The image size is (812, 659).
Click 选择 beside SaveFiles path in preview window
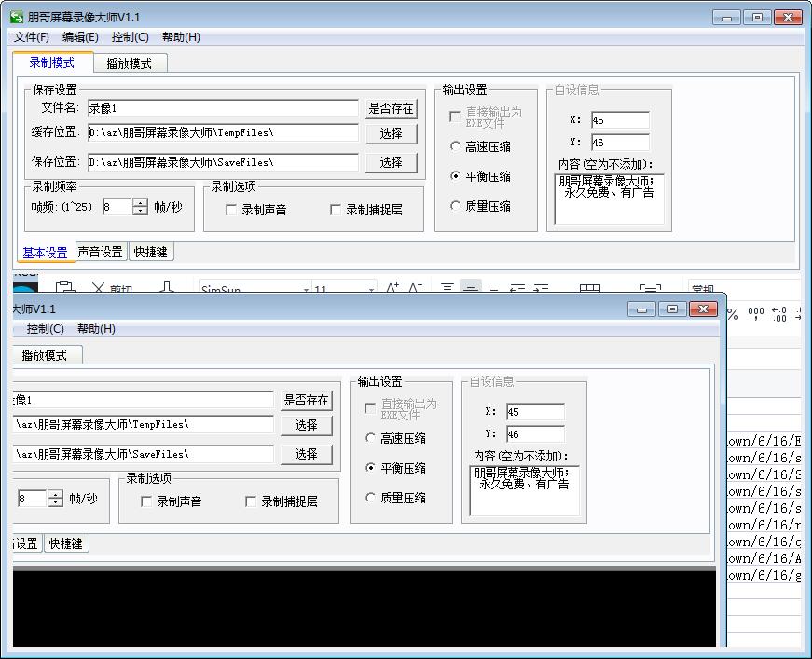(307, 454)
